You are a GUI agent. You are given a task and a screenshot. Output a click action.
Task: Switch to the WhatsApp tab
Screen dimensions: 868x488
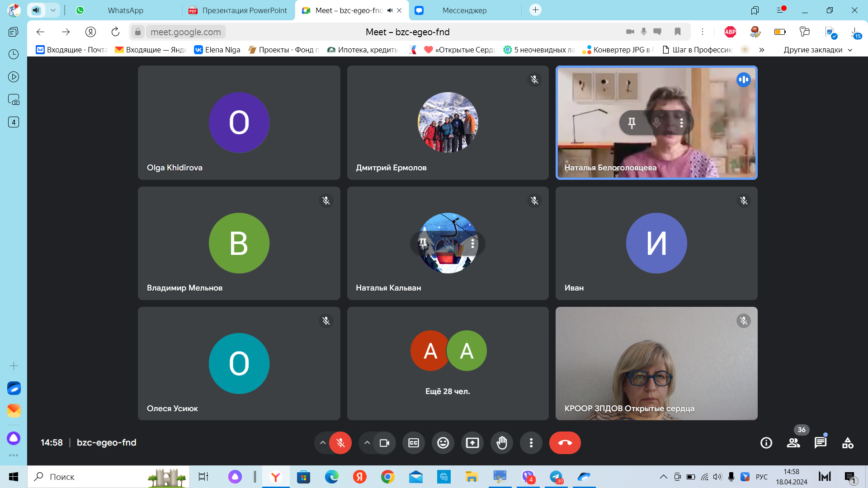coord(125,10)
